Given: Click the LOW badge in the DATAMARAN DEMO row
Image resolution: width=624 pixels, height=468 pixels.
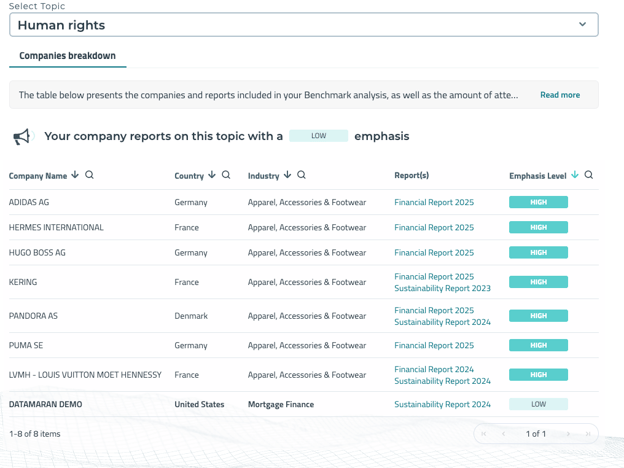Looking at the screenshot, I should click(538, 404).
